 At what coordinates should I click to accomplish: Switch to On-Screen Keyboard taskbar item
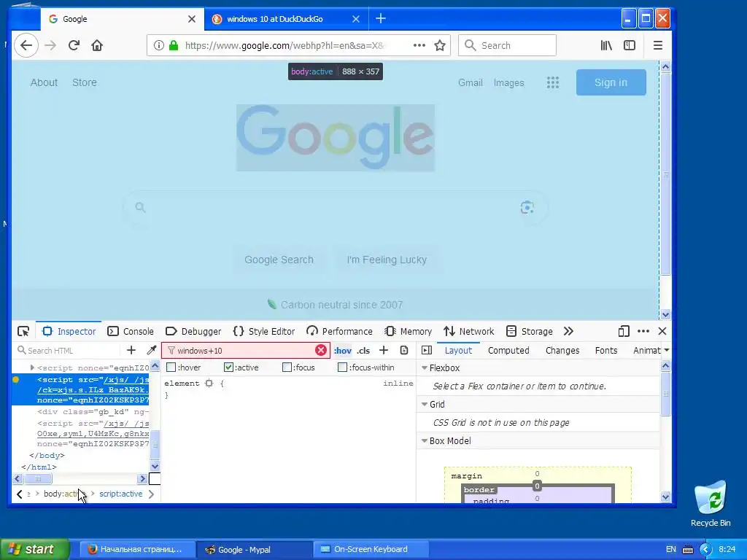tap(371, 549)
